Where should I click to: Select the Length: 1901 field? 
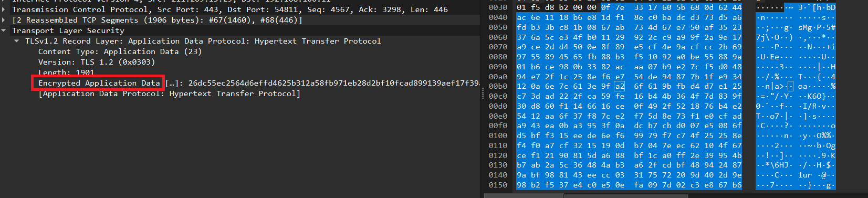pos(66,72)
